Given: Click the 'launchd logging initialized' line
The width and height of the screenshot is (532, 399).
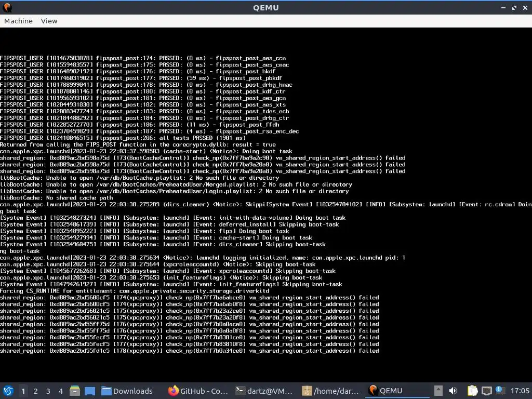Looking at the screenshot, I should (203, 258).
